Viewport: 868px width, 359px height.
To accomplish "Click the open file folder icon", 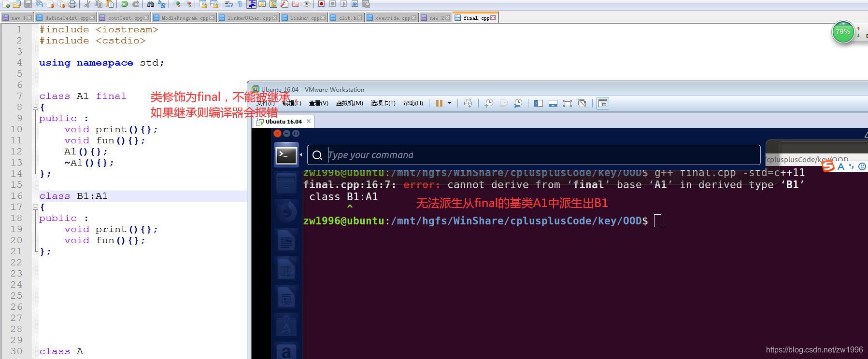I will click(16, 4).
